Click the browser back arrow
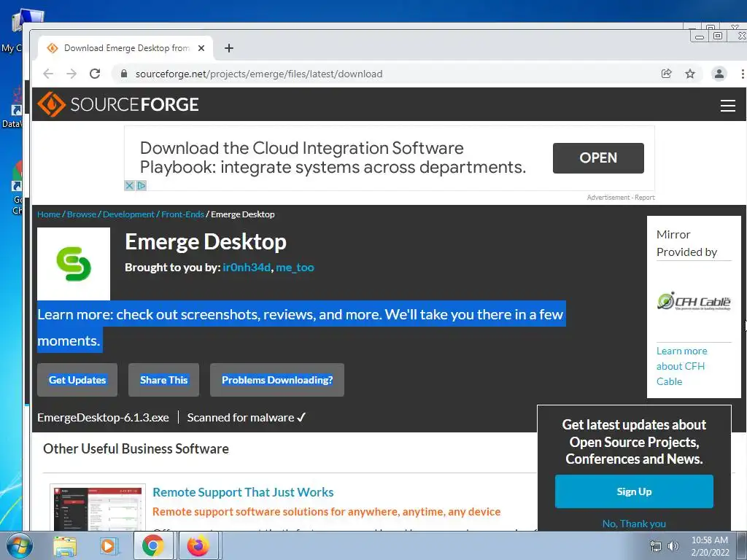Image resolution: width=747 pixels, height=560 pixels. click(x=48, y=74)
